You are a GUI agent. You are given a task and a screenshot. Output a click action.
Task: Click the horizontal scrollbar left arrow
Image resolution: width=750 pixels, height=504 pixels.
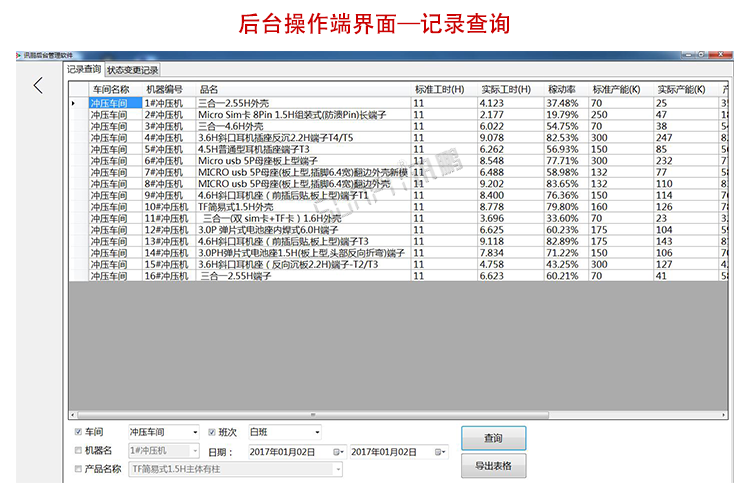pos(74,415)
